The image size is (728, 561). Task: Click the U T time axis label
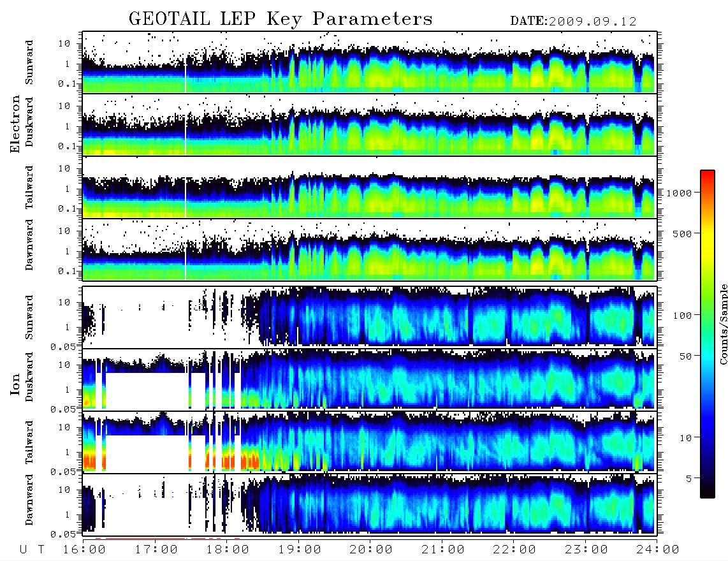coord(33,550)
